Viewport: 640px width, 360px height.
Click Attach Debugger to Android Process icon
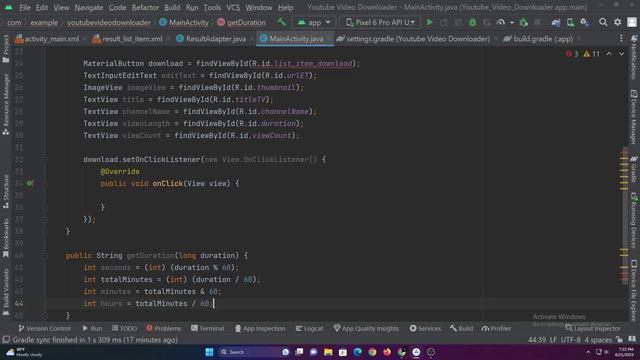click(524, 22)
